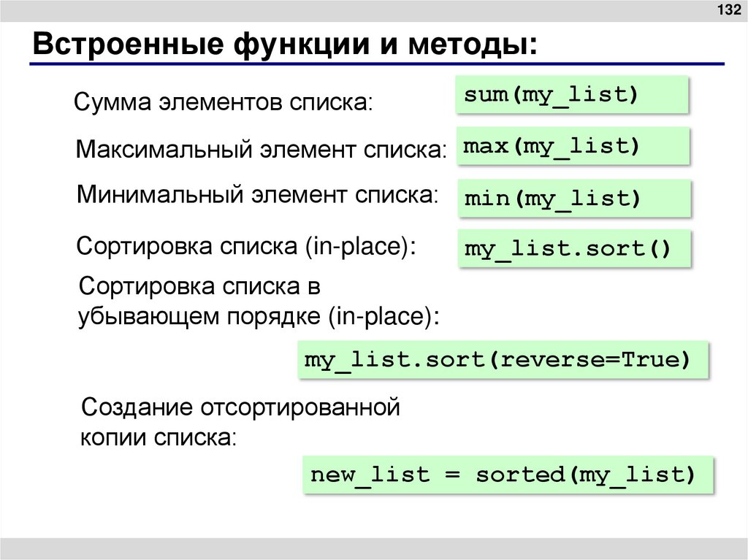Click the slide title "Встроенные функции и методы:"
The image size is (748, 560).
coord(285,44)
